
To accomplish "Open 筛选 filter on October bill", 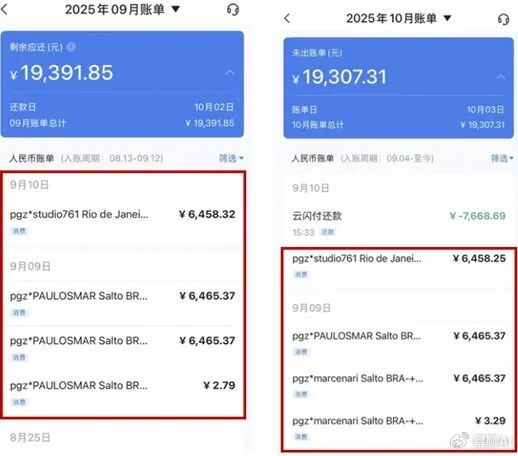I will [x=502, y=158].
